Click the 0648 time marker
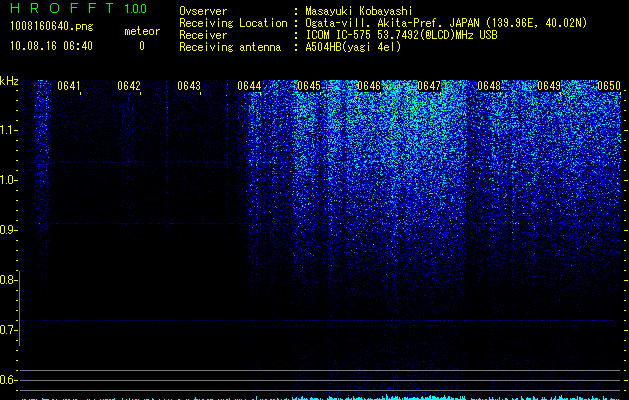Screen dimensions: 629x400 pyautogui.click(x=489, y=86)
